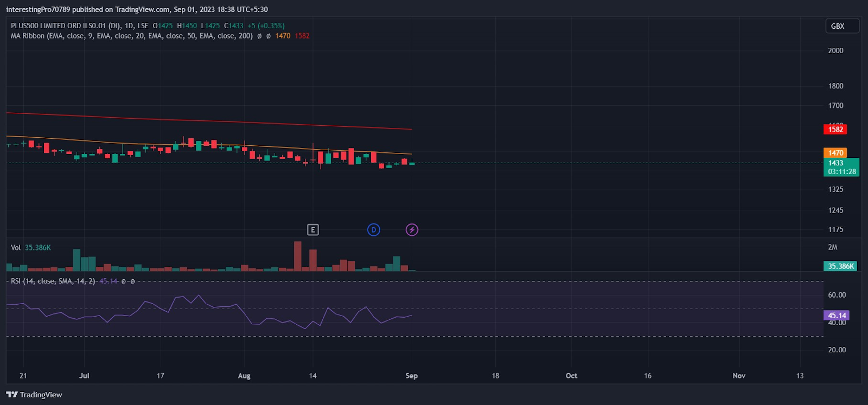Click the 1245 price scale label
Screen dimensions: 868x405
835,210
